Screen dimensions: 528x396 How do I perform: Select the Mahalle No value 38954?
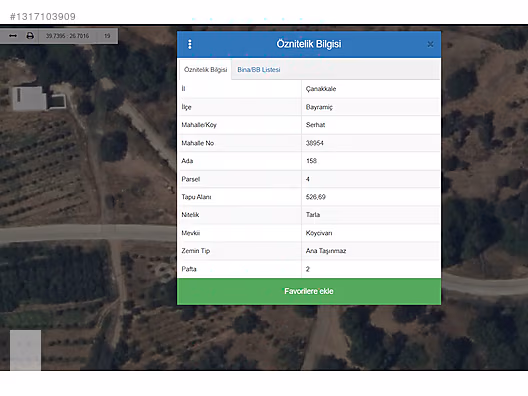pyautogui.click(x=315, y=143)
